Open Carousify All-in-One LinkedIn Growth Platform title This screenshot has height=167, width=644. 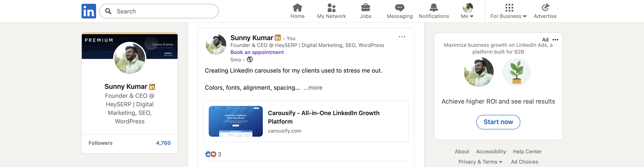[323, 117]
